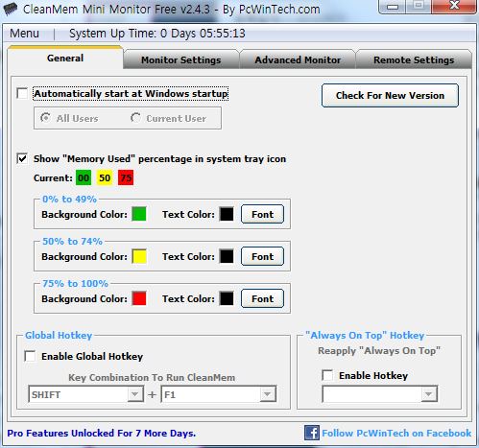Open the Menu item
Image resolution: width=479 pixels, height=448 pixels.
click(24, 34)
